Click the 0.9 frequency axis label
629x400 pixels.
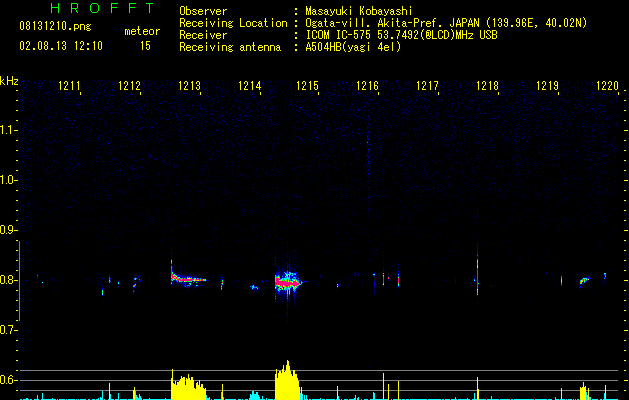[x=9, y=230]
